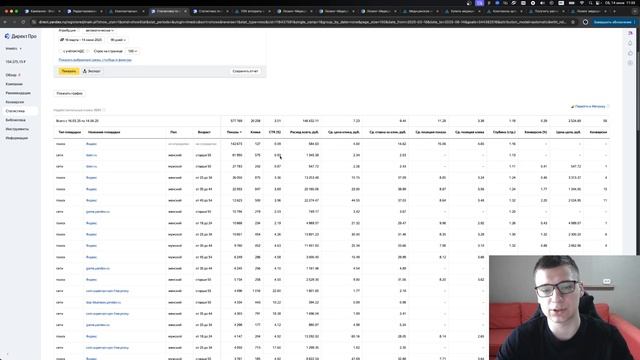Click the sidebar collapse arrow at bottom left
Viewport: 640px width, 360px height.
(x=7, y=354)
